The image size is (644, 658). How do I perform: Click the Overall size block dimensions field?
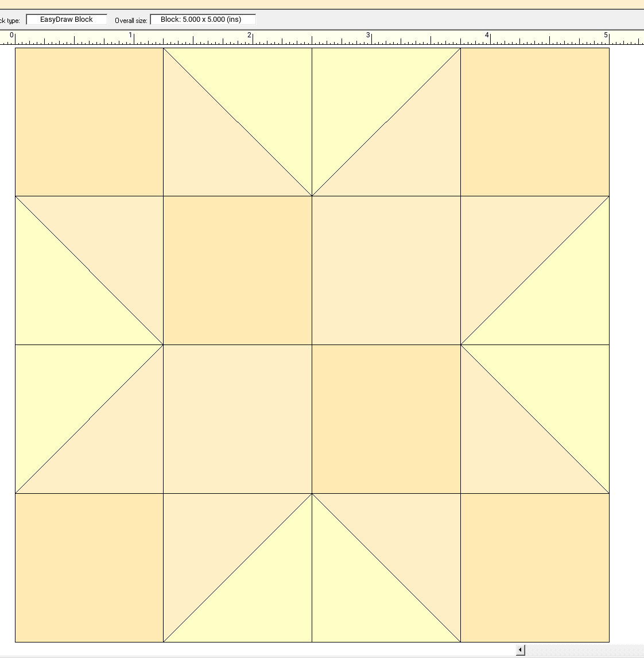(202, 20)
